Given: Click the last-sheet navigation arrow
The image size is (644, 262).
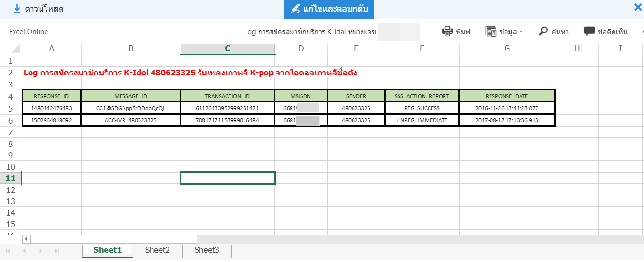Looking at the screenshot, I should tap(57, 251).
